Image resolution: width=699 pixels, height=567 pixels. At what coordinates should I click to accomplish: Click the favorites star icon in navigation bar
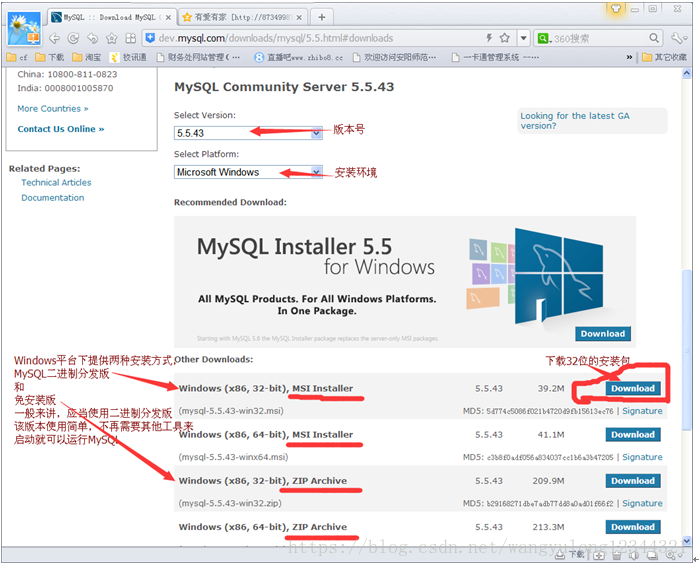tap(111, 38)
